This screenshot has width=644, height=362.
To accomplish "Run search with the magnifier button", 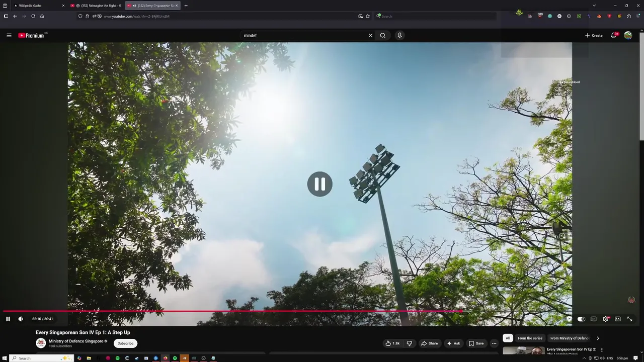I will tap(383, 35).
